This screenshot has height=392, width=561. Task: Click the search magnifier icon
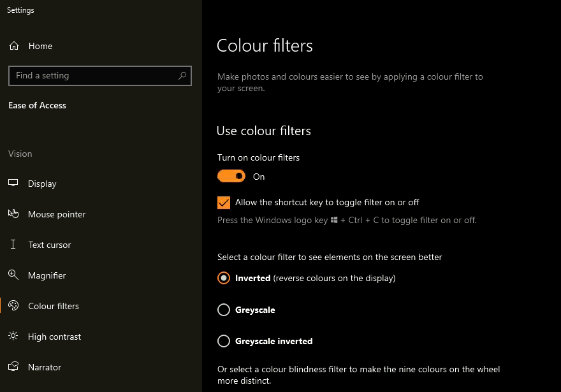182,76
